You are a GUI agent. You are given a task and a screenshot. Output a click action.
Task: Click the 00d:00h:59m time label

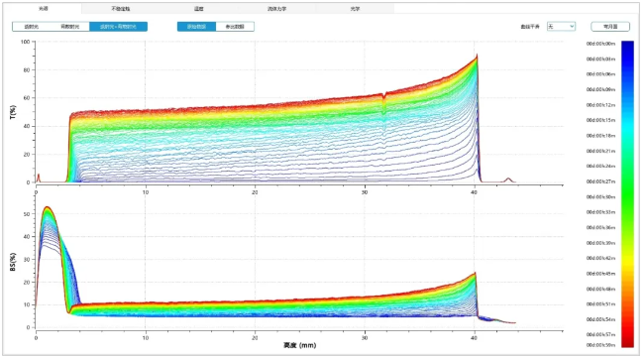pyautogui.click(x=600, y=345)
